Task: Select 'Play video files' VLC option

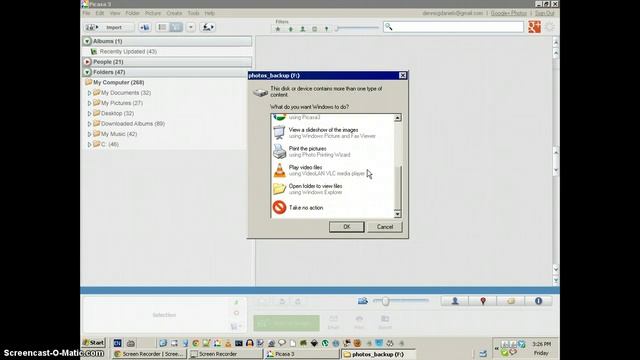Action: click(332, 170)
